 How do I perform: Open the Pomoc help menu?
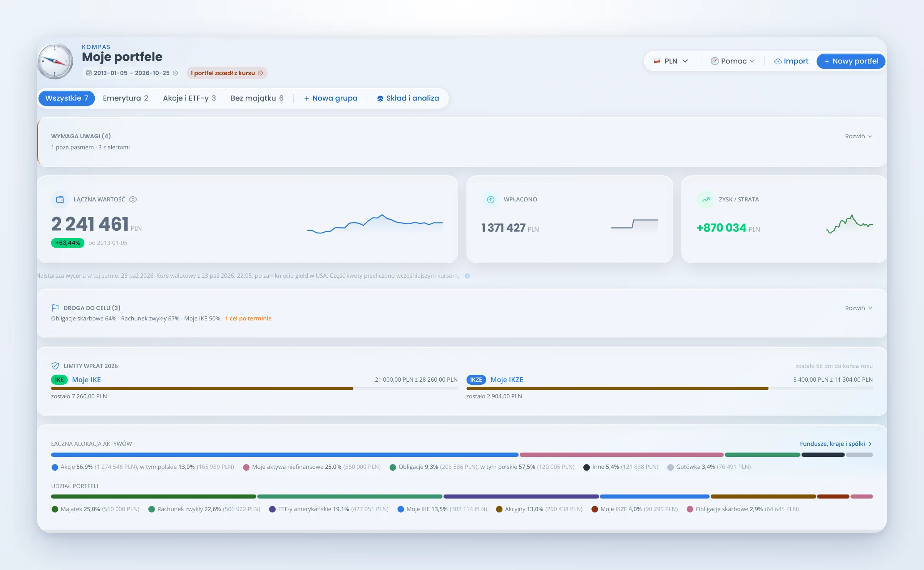coord(732,61)
